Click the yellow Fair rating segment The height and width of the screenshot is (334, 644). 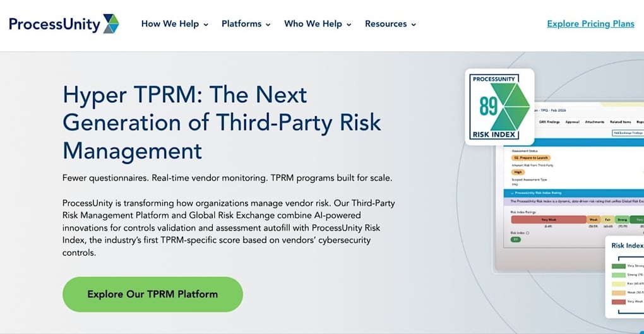pyautogui.click(x=607, y=220)
